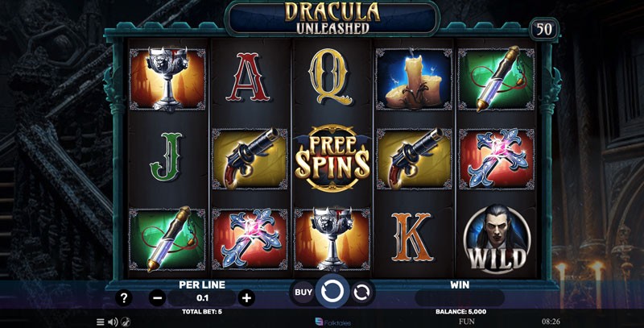The width and height of the screenshot is (644, 328).
Task: Click the Free Spins scatter symbol
Action: 332,158
